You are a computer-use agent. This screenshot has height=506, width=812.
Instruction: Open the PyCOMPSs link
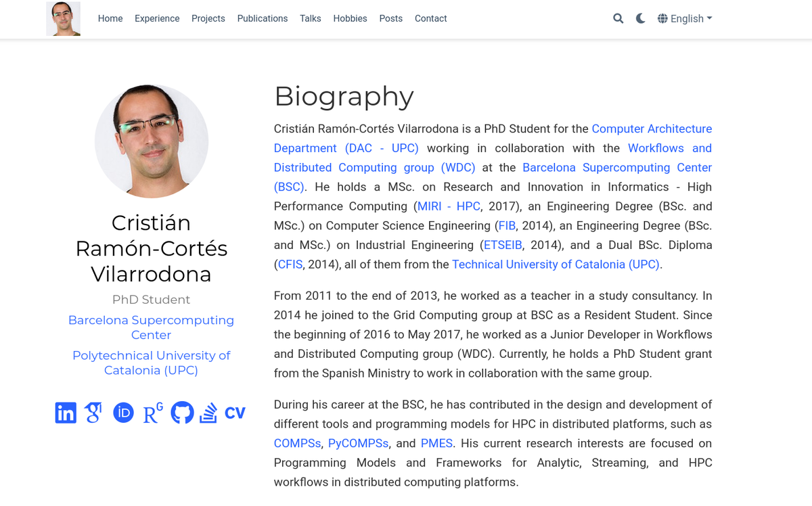coord(358,443)
